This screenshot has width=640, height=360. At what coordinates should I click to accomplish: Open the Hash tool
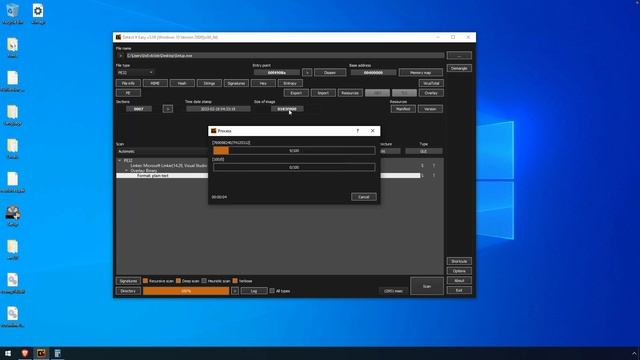(182, 83)
